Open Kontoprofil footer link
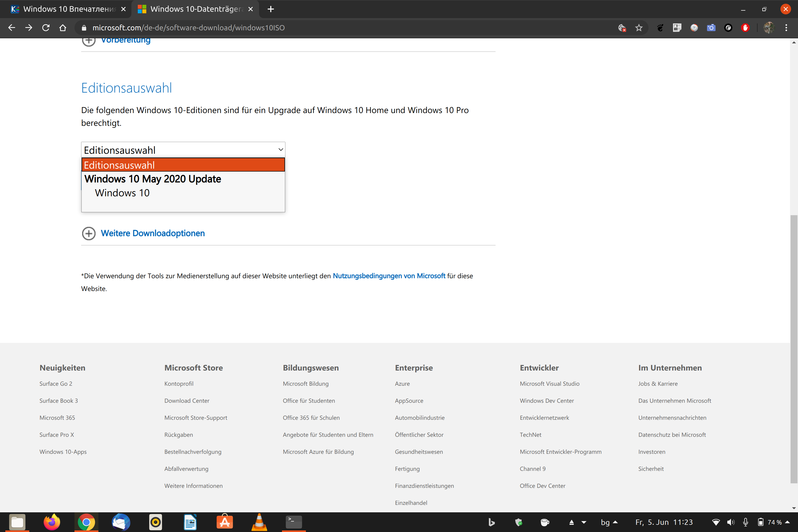This screenshot has width=798, height=532. [179, 384]
